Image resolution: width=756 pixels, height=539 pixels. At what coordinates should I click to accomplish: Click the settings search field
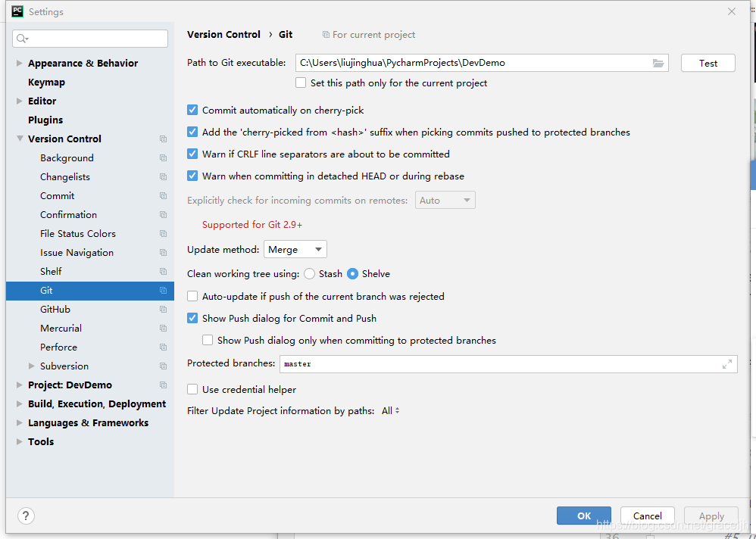coord(90,39)
